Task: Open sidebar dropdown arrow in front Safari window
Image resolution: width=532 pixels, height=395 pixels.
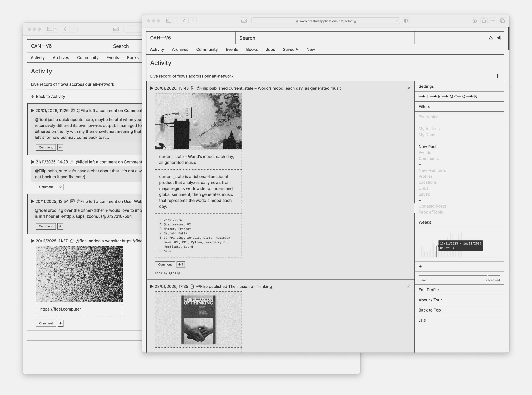Action: tap(176, 21)
